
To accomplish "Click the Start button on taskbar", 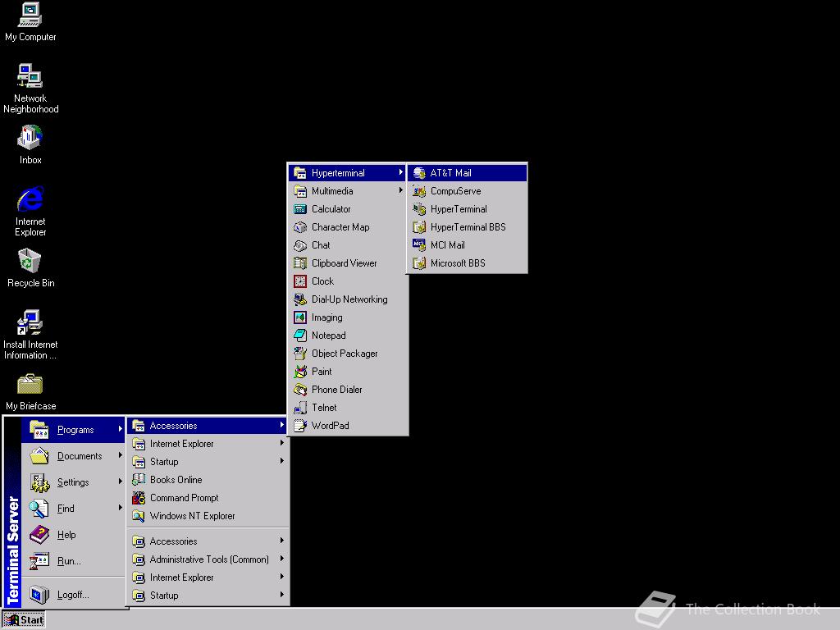I will [x=24, y=620].
